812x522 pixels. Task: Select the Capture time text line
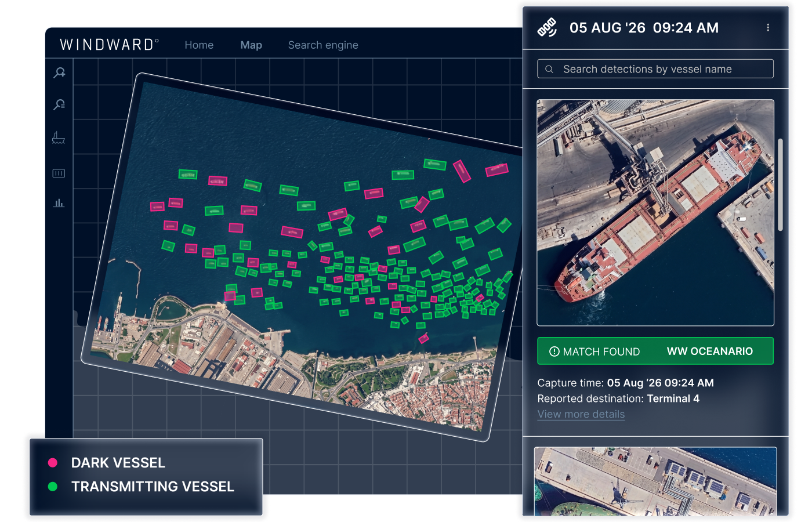coord(626,383)
